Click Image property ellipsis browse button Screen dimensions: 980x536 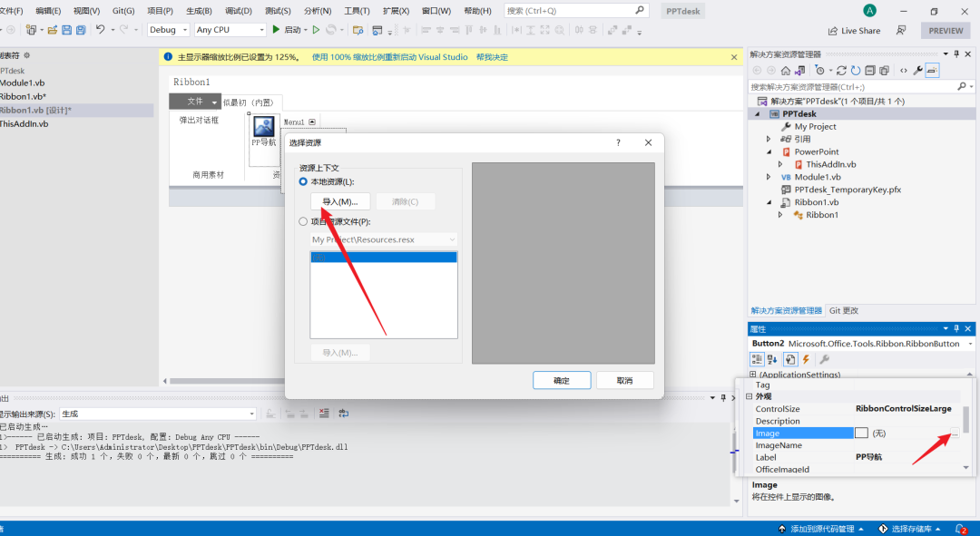point(955,433)
